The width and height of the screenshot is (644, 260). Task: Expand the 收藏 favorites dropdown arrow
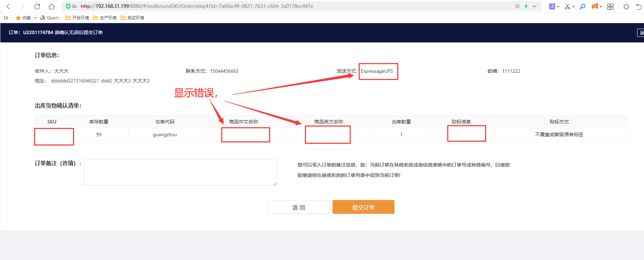click(x=35, y=18)
